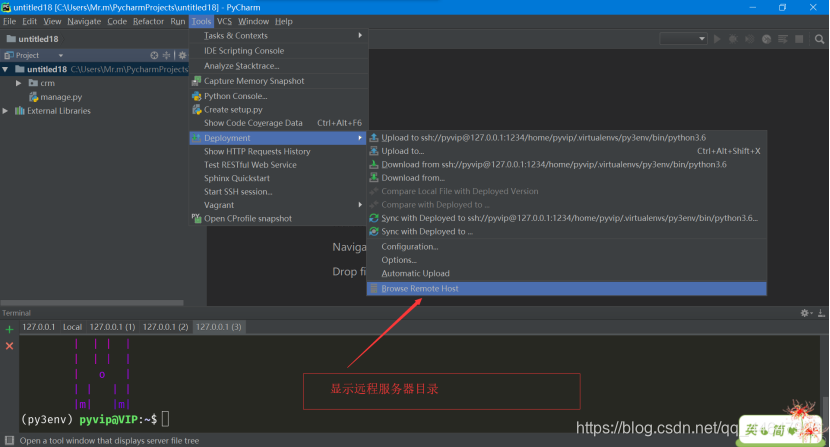830x447 pixels.
Task: Open Terminal panel gear settings
Action: pyautogui.click(x=805, y=313)
